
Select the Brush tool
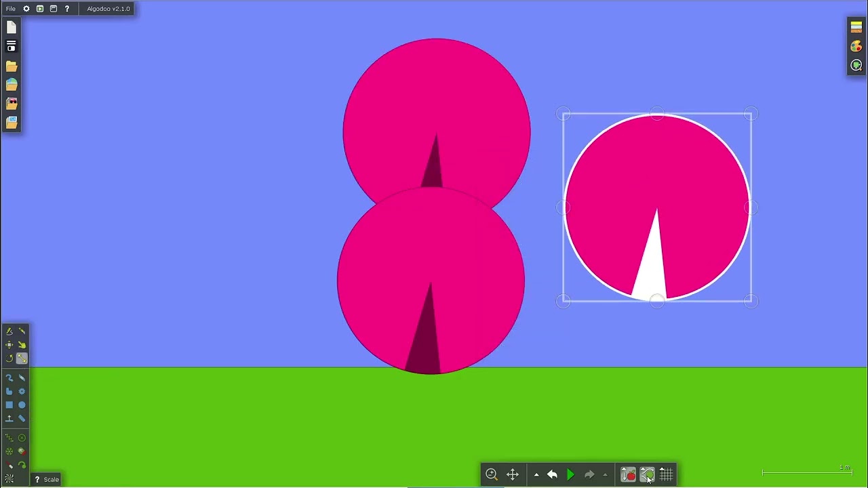click(9, 378)
